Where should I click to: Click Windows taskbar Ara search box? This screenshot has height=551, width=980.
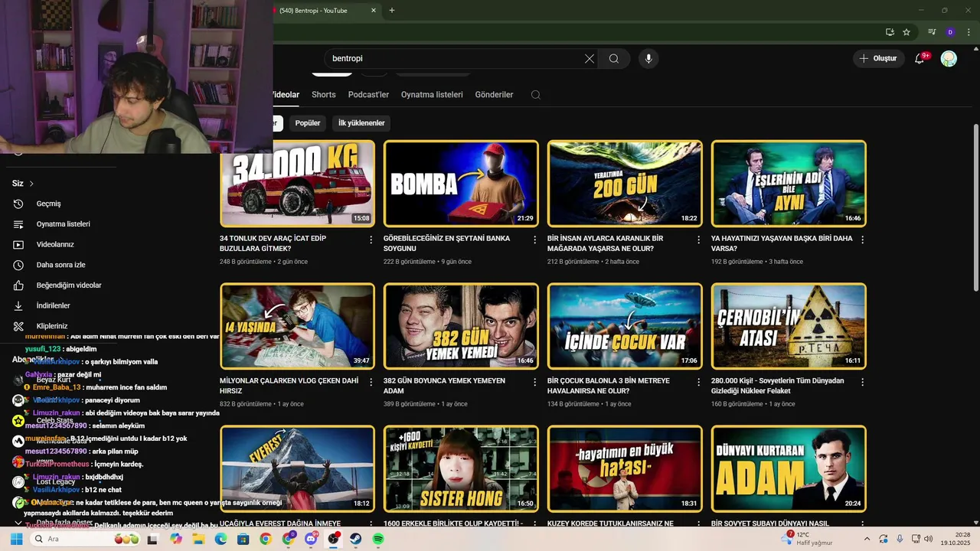pyautogui.click(x=86, y=540)
